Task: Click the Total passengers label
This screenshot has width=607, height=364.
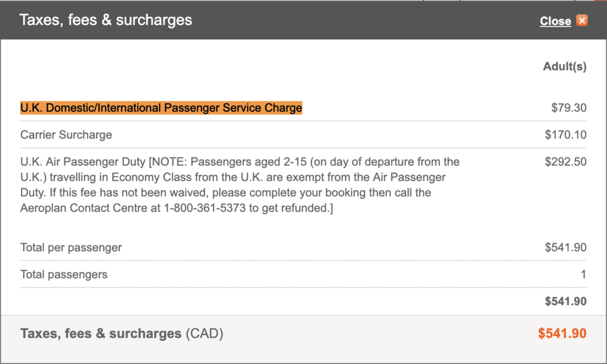Action: (64, 274)
